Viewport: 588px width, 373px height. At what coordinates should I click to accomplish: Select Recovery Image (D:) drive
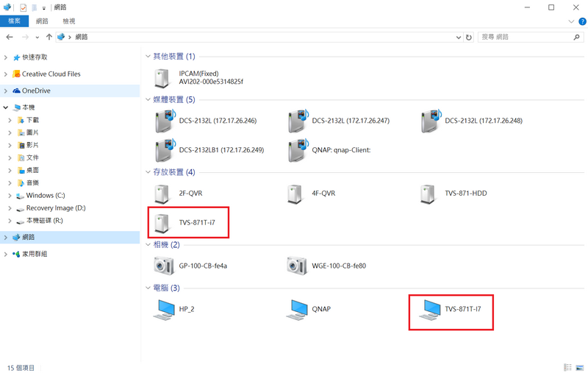[56, 208]
